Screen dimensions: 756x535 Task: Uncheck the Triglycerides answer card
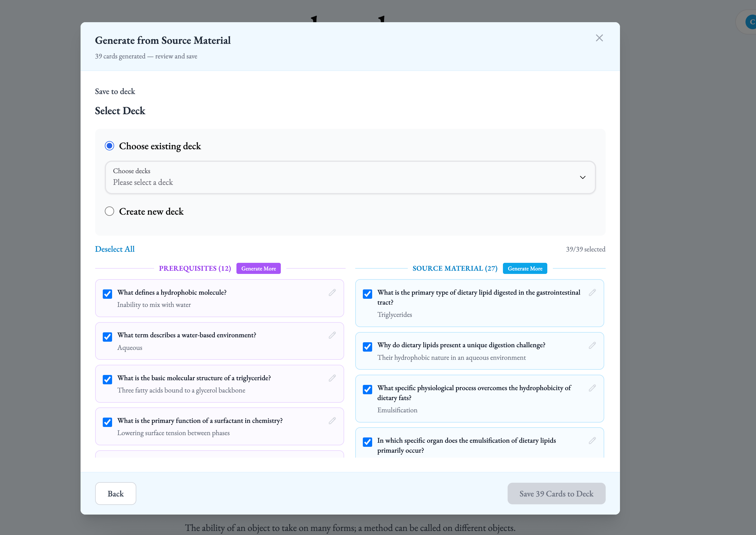click(x=367, y=294)
